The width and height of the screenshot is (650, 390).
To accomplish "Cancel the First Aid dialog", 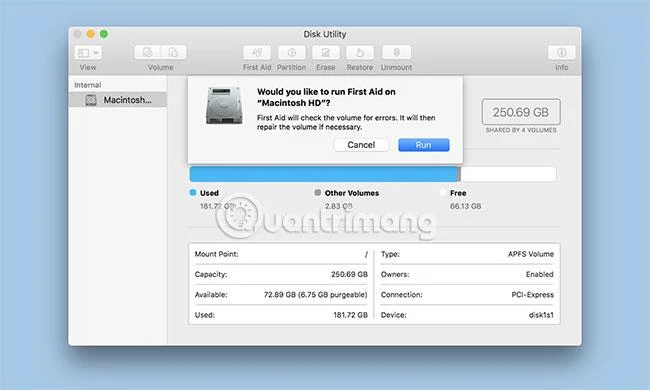I will pyautogui.click(x=361, y=145).
